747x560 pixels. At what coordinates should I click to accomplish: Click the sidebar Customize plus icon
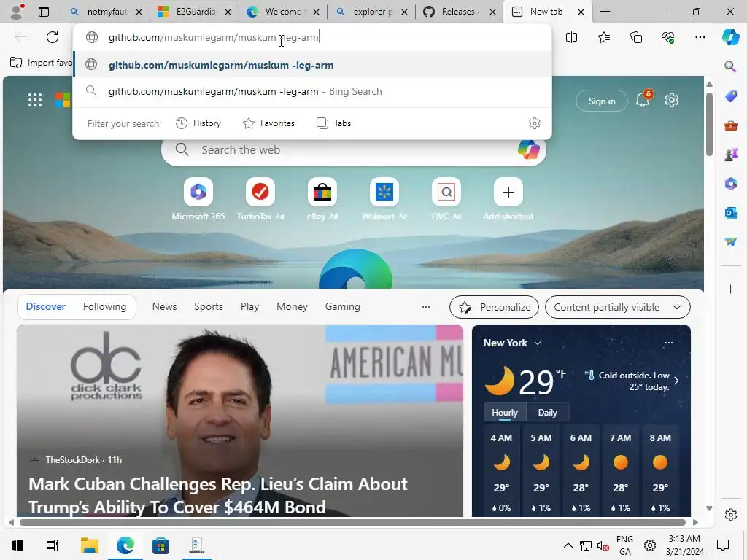coord(730,289)
